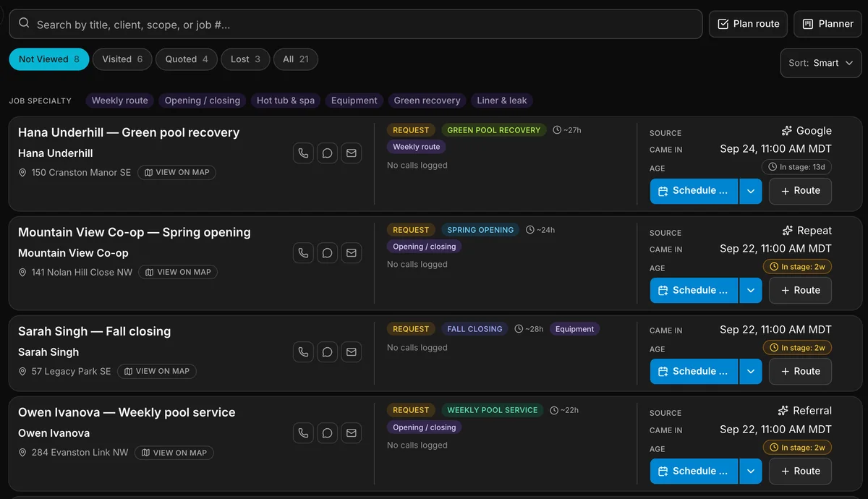The image size is (868, 499).
Task: Open chat message for Mountain View Co-op
Action: point(327,253)
